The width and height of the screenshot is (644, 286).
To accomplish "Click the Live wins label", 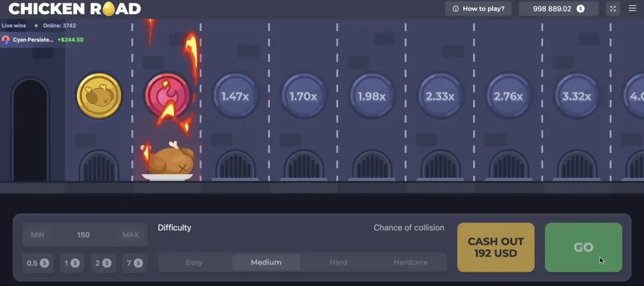I will [x=14, y=25].
